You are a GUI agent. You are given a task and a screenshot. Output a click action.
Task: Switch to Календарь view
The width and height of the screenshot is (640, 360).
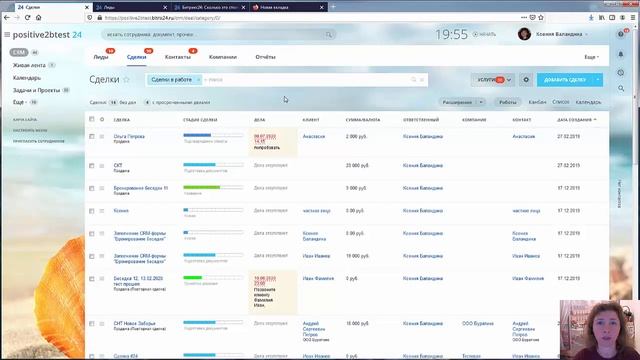(x=589, y=102)
